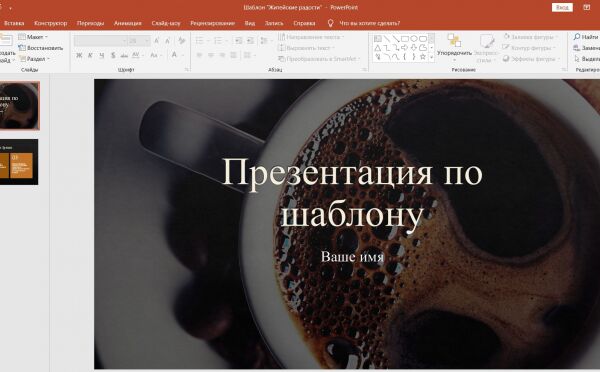Screen dimensions: 600x372
Task: Open the Конструктор ribbon tab
Action: tap(51, 23)
